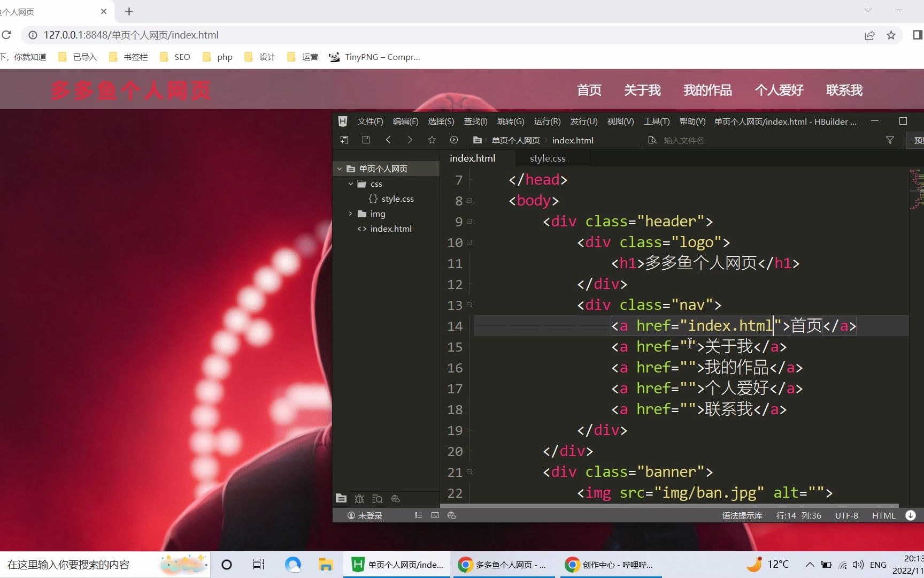Fold code at line 8 body tag
924x578 pixels.
coord(469,201)
